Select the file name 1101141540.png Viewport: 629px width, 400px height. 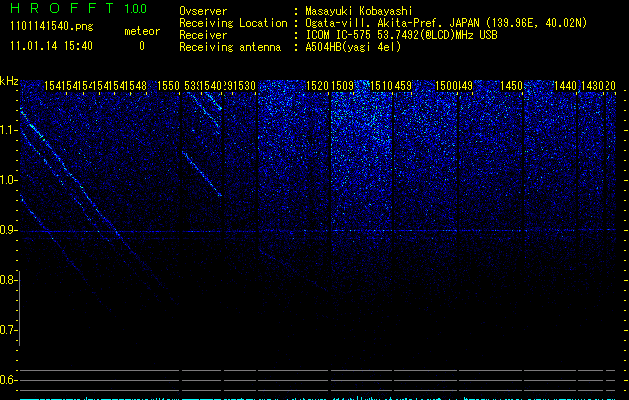52,27
